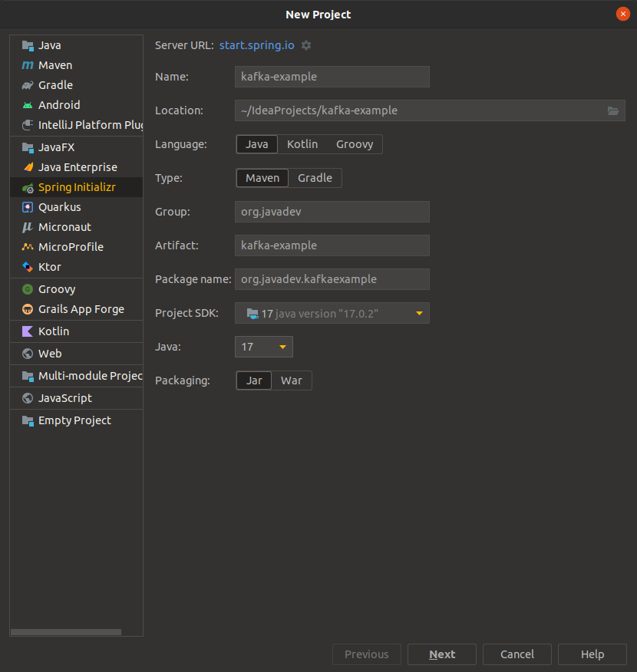
Task: Select War packaging
Action: pos(292,381)
